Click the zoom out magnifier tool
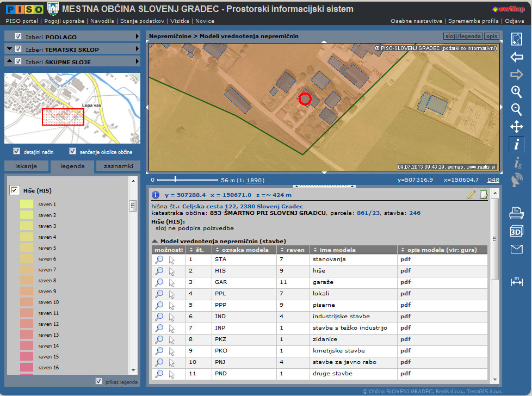Screen dimensions: 532x396 click(516, 109)
